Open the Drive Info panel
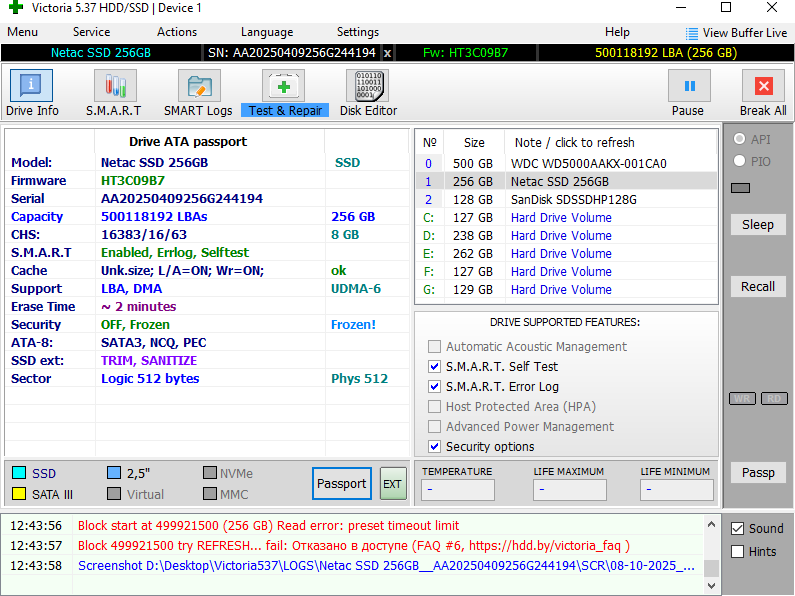The image size is (795, 596). [33, 93]
